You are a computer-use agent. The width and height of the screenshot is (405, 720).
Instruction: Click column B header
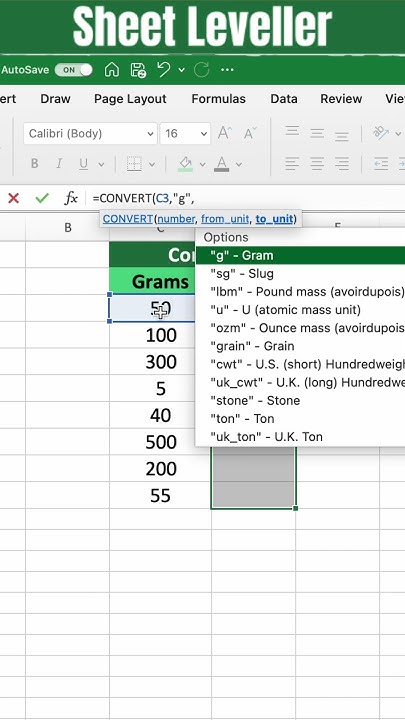pyautogui.click(x=68, y=228)
